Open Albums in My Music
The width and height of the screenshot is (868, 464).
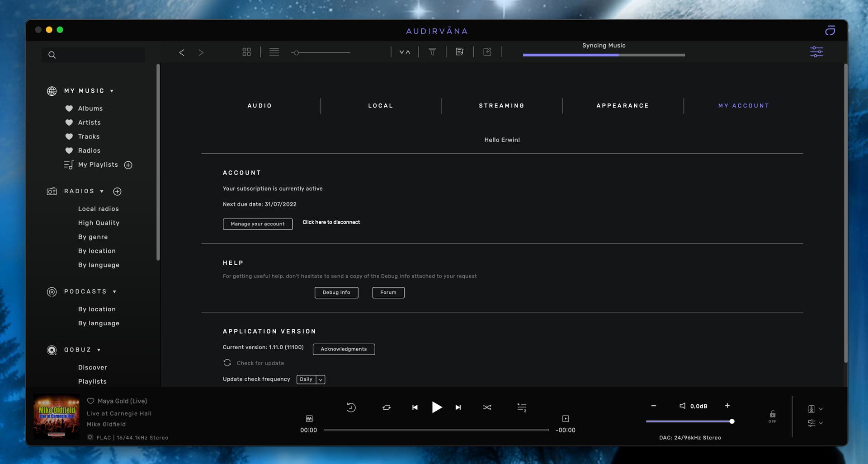[x=90, y=108]
